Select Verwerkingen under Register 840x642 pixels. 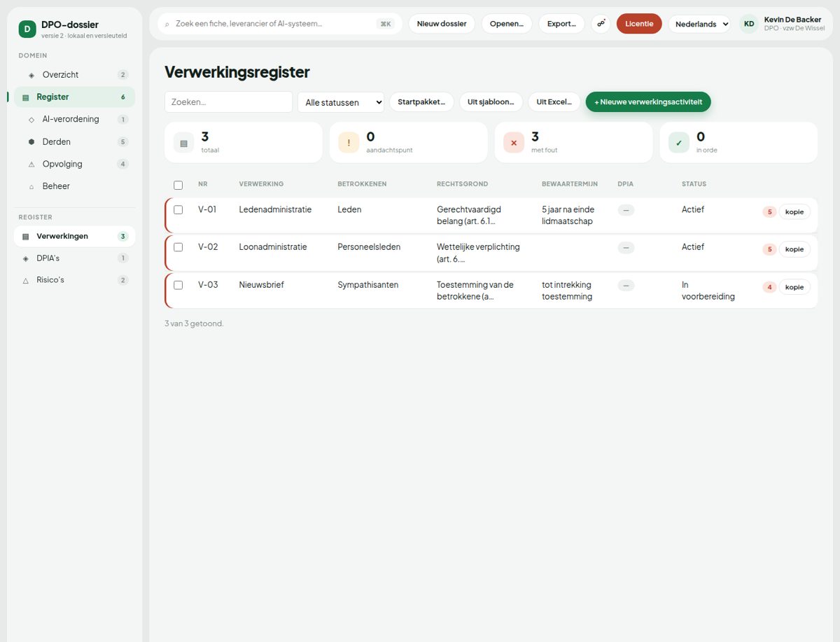(74, 237)
